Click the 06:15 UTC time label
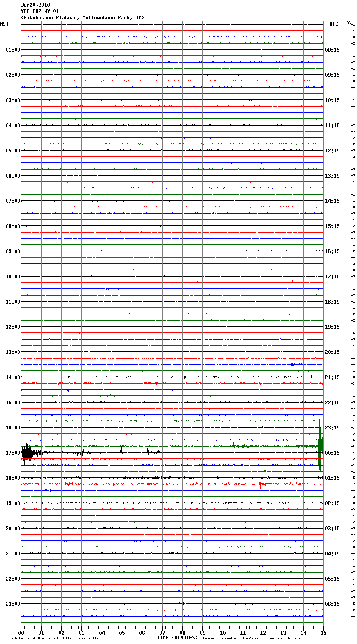 coord(332,604)
